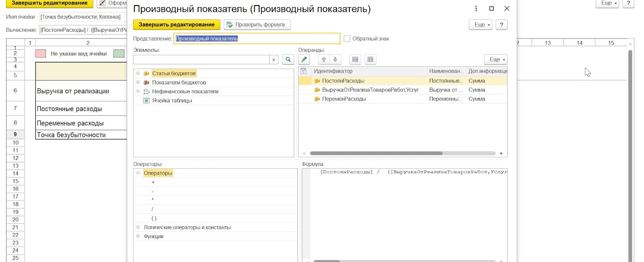Select the parentheses operator row
This screenshot has height=262, width=644.
(215, 218)
